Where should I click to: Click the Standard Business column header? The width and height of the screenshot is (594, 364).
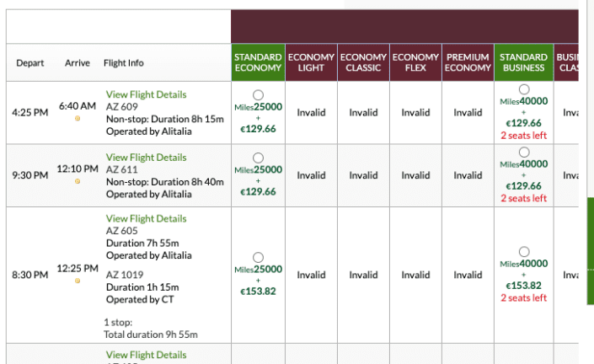pos(524,62)
